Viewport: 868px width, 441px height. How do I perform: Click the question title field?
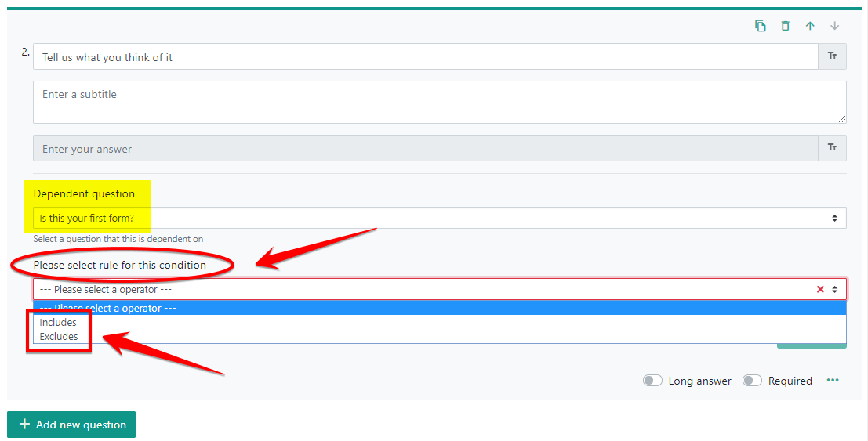(x=426, y=56)
